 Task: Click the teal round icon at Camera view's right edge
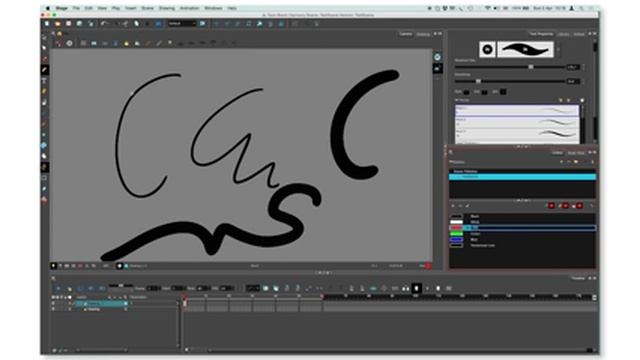click(x=437, y=57)
